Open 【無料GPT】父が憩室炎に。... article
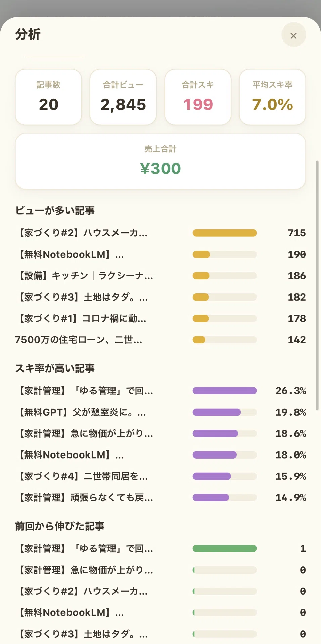321x644 pixels. 160,412
